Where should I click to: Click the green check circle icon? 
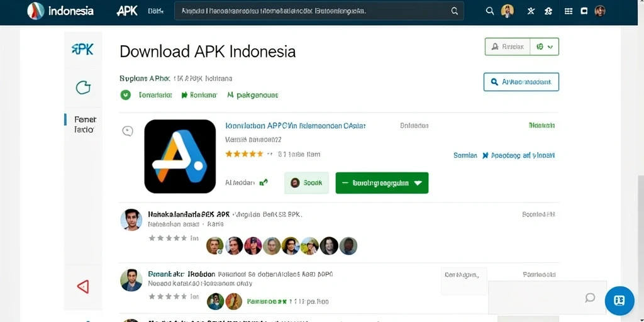[x=125, y=95]
